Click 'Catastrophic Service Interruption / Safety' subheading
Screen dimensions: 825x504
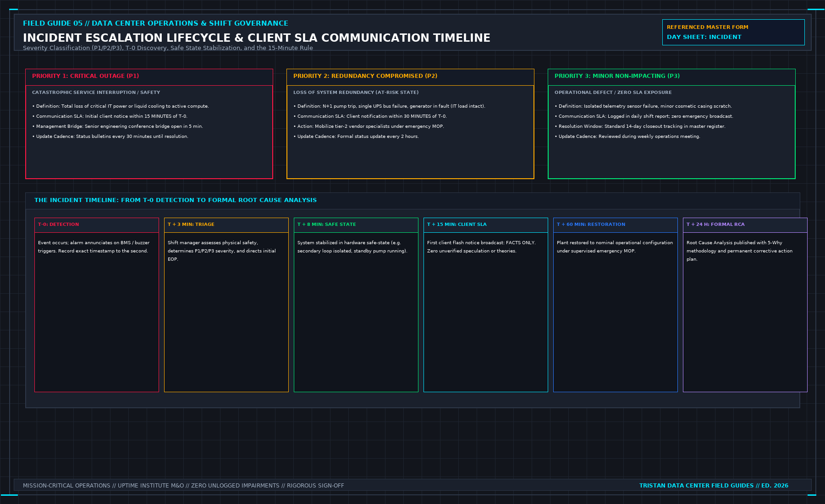click(96, 93)
